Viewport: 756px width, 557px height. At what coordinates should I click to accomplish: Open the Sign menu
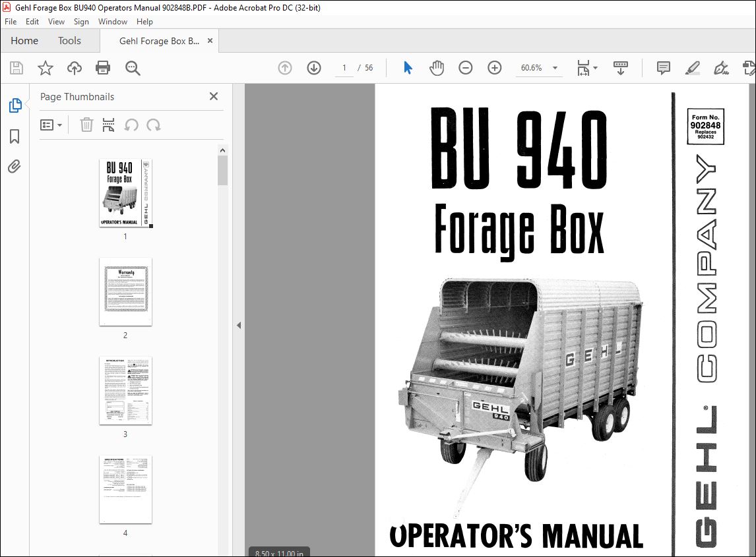82,22
